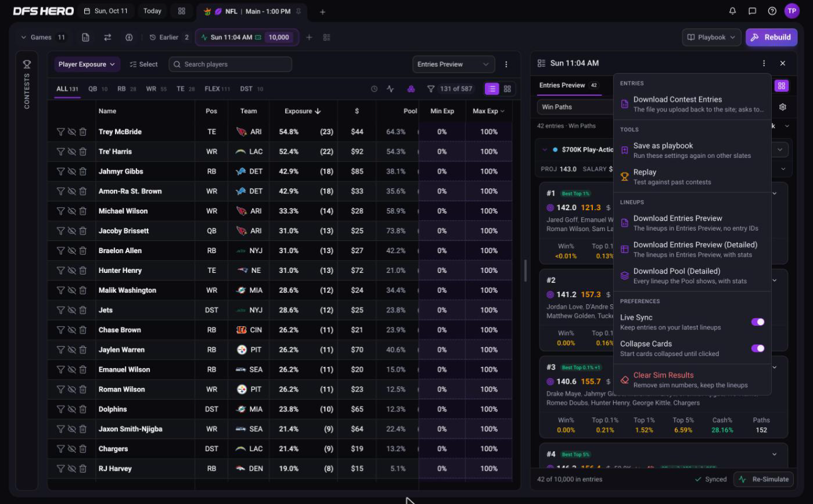Open right panel three-dot menu
This screenshot has height=504, width=813.
(764, 63)
